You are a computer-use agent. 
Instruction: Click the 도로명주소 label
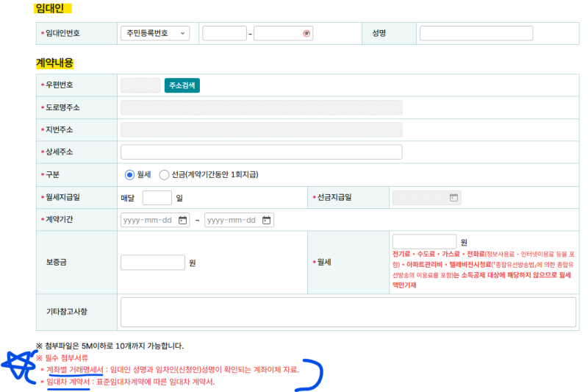click(x=62, y=107)
